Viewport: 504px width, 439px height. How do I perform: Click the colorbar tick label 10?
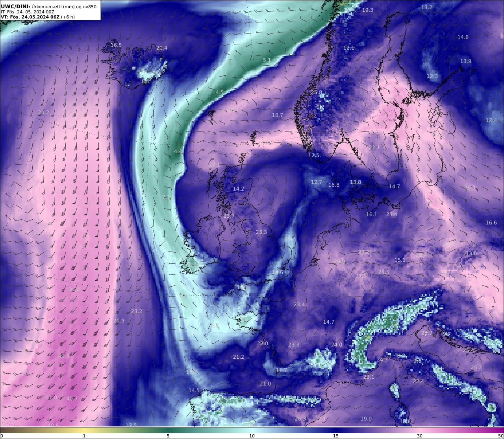pyautogui.click(x=252, y=436)
